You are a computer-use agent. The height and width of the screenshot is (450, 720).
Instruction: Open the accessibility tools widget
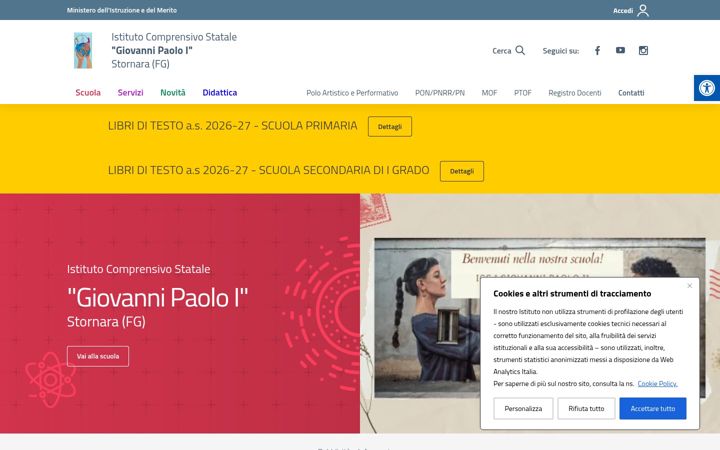pos(707,88)
